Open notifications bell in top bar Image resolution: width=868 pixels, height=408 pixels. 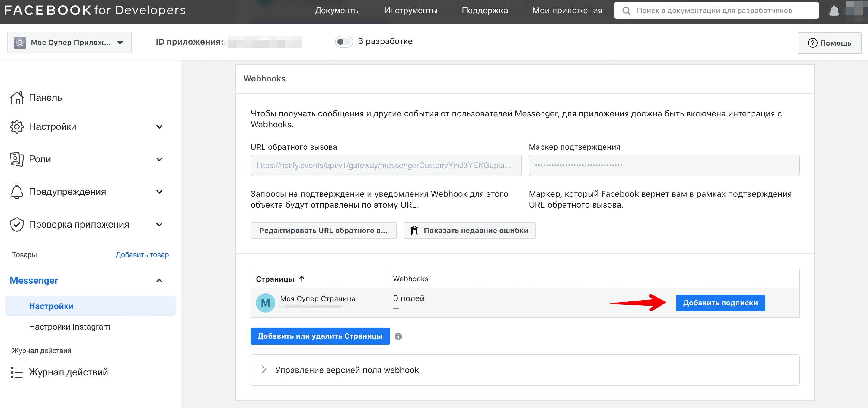tap(834, 11)
